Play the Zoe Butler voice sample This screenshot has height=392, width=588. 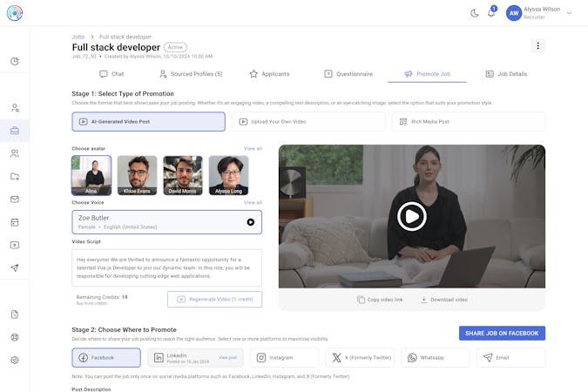[251, 222]
